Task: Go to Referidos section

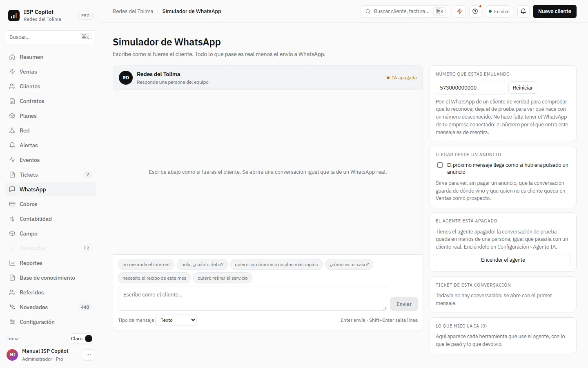Action: coord(51,292)
